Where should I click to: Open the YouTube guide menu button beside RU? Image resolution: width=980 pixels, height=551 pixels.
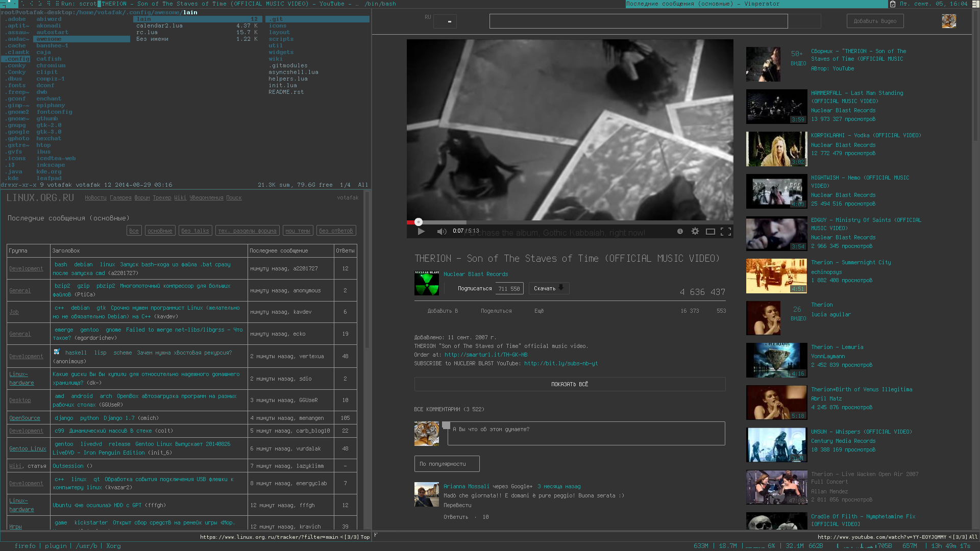(445, 21)
